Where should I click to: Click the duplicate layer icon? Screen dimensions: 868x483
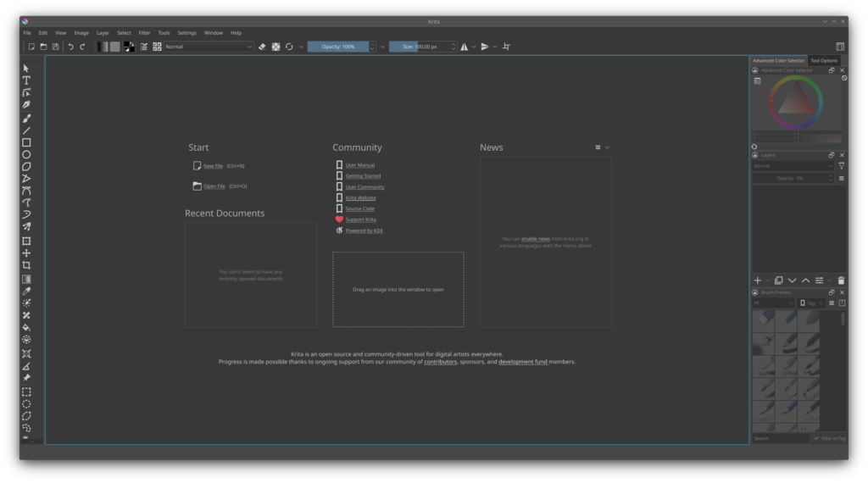pos(778,280)
